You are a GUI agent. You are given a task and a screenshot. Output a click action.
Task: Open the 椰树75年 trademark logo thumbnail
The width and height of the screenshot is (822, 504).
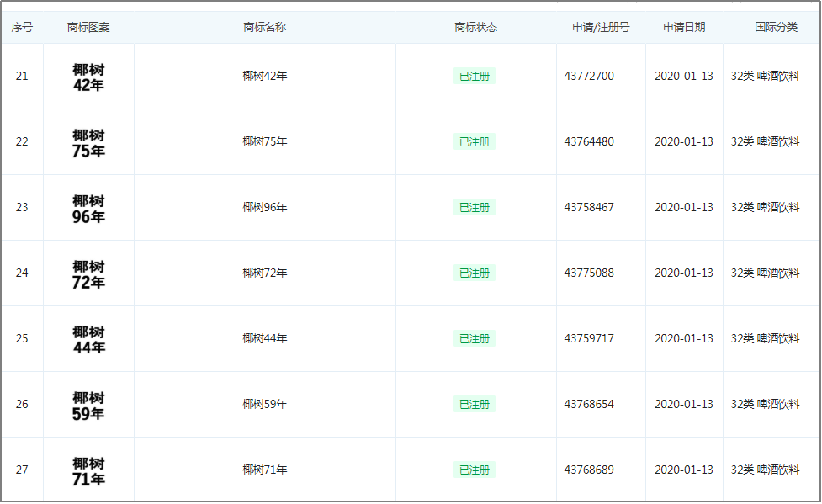88,142
